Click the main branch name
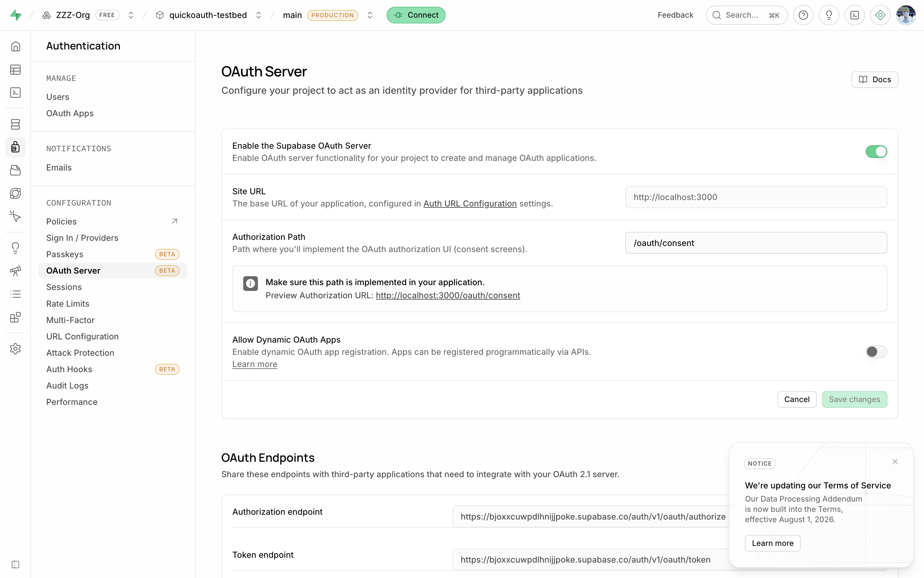 pyautogui.click(x=292, y=15)
